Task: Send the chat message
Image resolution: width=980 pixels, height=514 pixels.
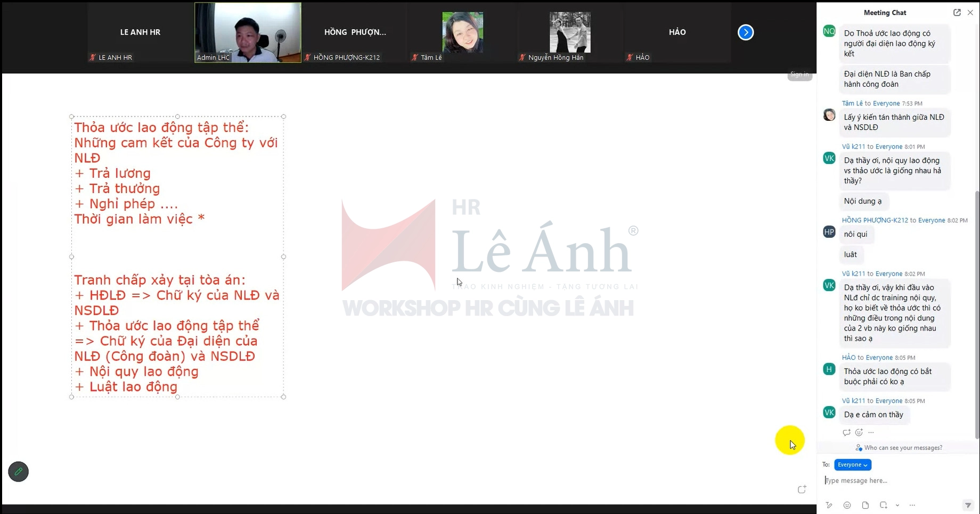Action: 968,505
